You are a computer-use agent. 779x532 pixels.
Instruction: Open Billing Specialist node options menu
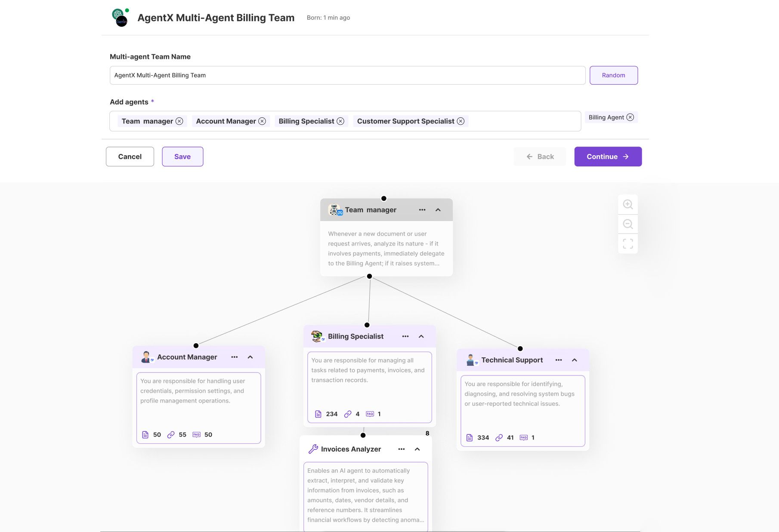tap(405, 336)
